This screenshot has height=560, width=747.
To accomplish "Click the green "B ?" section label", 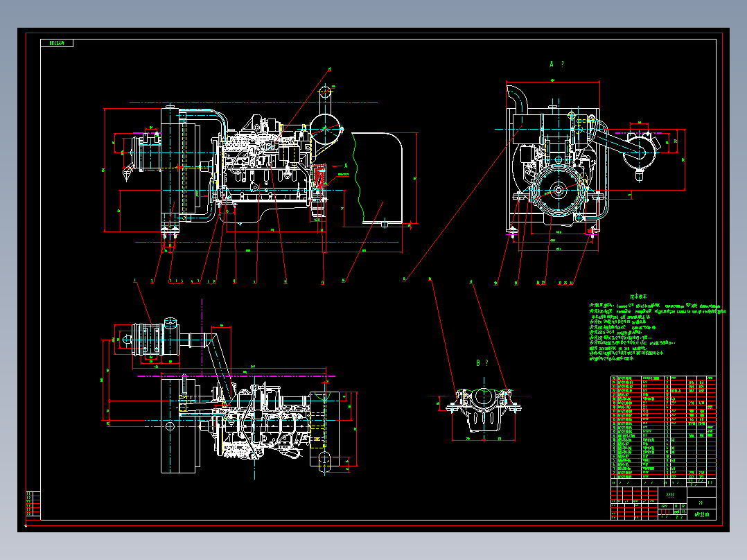I will pyautogui.click(x=482, y=363).
